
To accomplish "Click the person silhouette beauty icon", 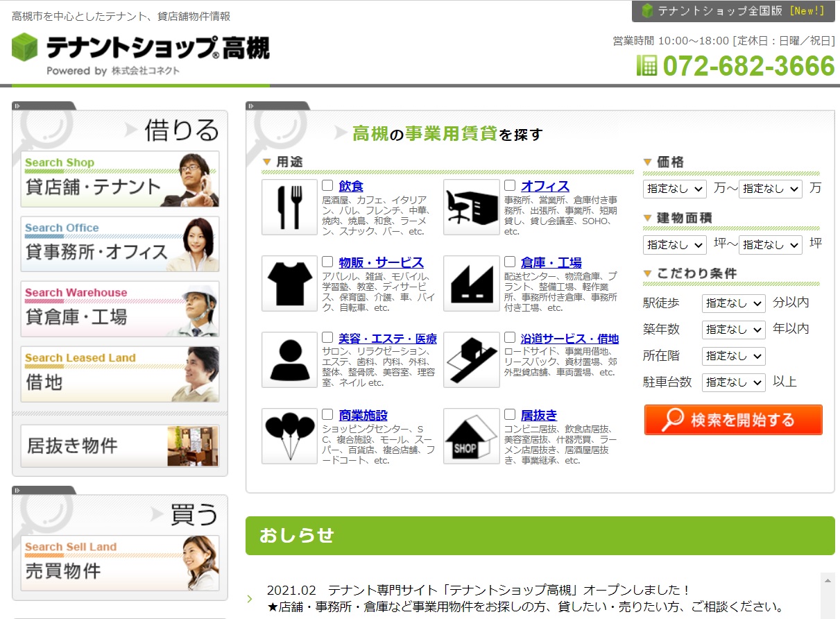I will point(289,359).
